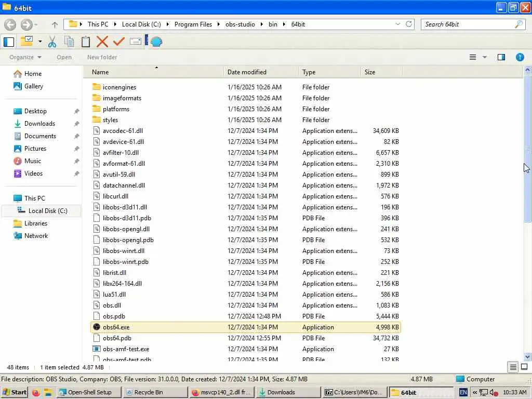Toggle the preview pane button
This screenshot has width=532, height=399.
(501, 57)
